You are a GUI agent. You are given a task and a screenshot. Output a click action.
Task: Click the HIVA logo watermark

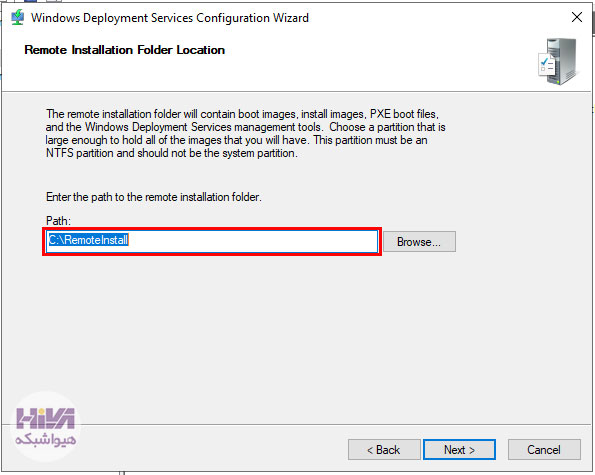[x=46, y=418]
